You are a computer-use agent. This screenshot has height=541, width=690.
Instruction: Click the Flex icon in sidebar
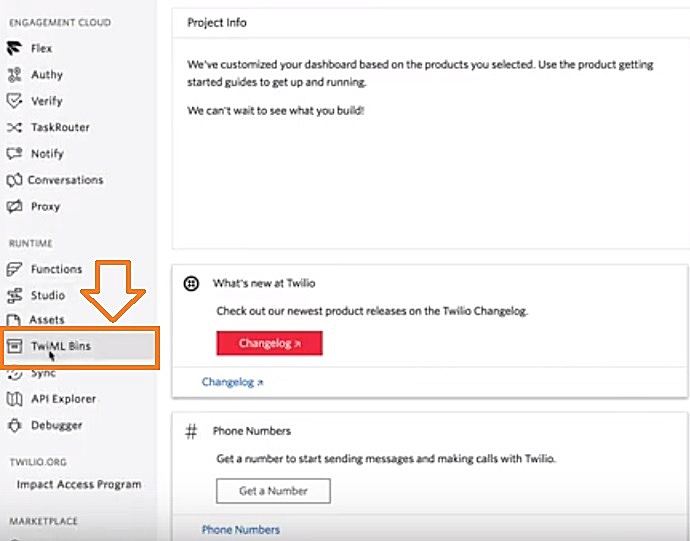pos(14,48)
